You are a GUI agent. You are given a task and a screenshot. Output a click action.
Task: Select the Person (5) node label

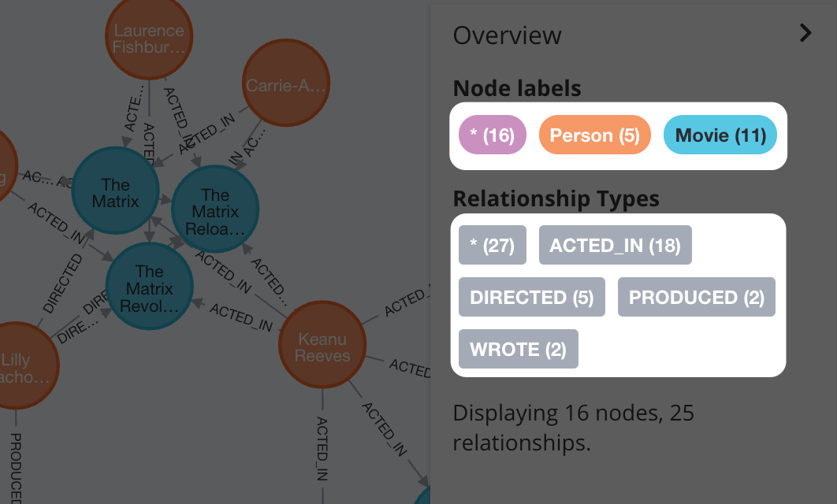pos(595,135)
